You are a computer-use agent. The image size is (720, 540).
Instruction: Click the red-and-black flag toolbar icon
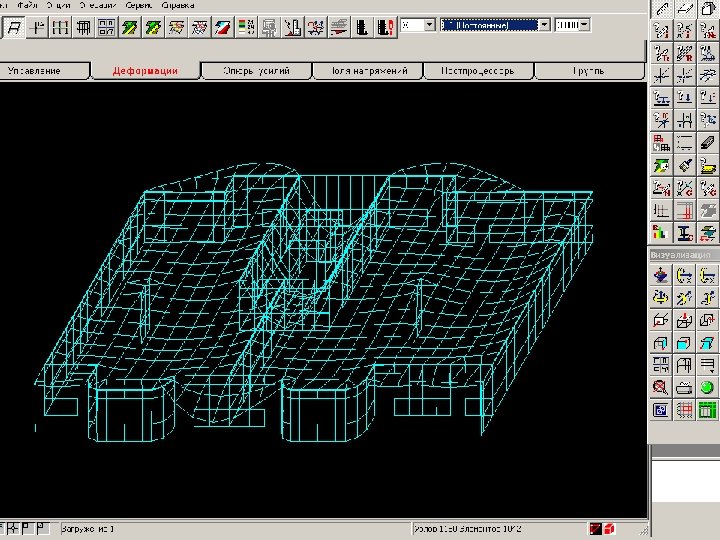224,27
